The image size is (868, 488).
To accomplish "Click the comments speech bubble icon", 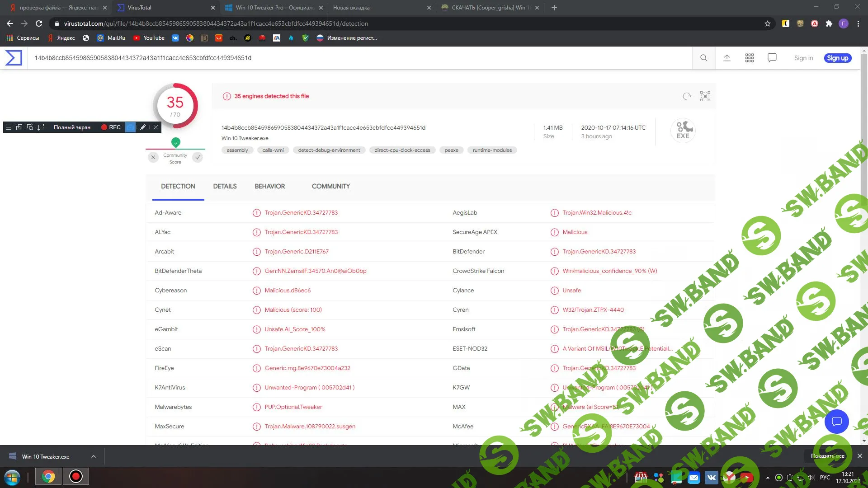I will [x=772, y=58].
